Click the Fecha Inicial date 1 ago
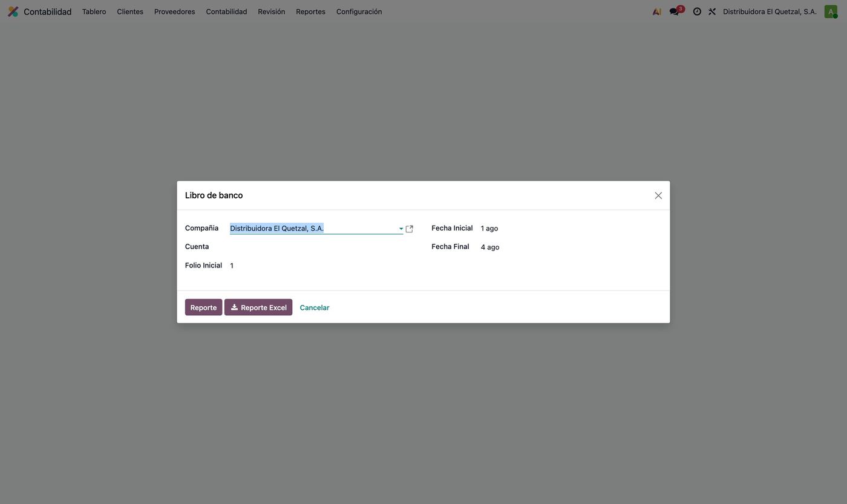 click(489, 228)
